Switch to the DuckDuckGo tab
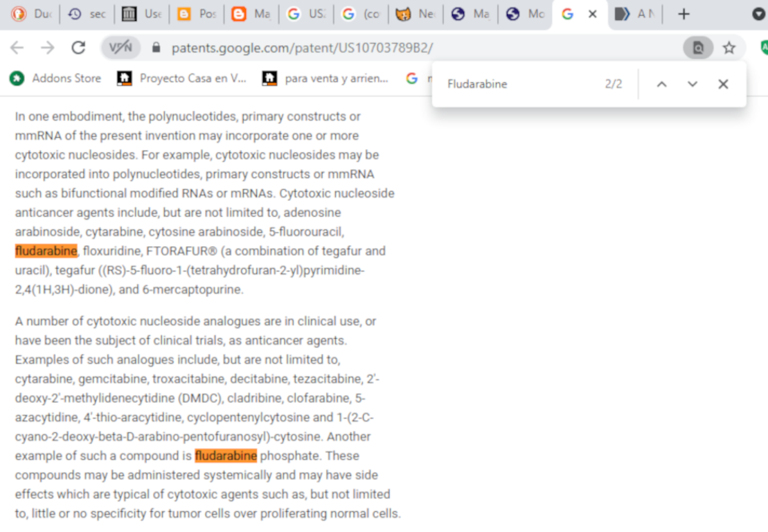Viewport: 768px width, 532px height. tap(33, 14)
